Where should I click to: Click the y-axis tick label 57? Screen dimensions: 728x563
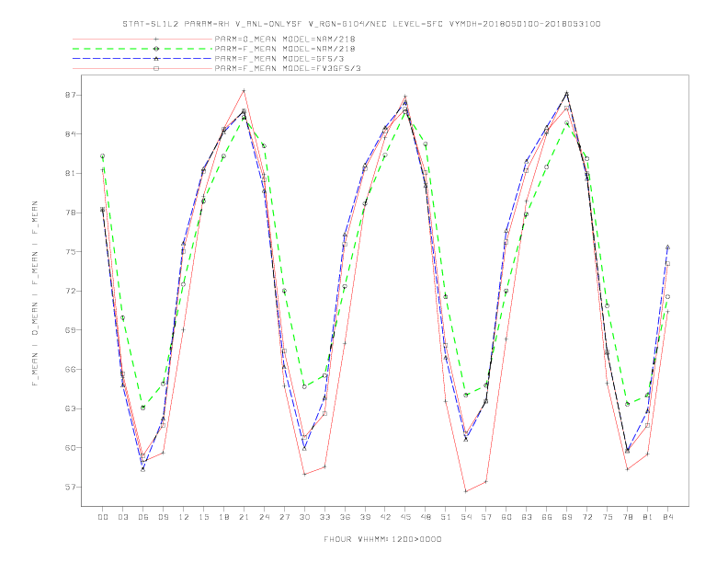coord(69,488)
